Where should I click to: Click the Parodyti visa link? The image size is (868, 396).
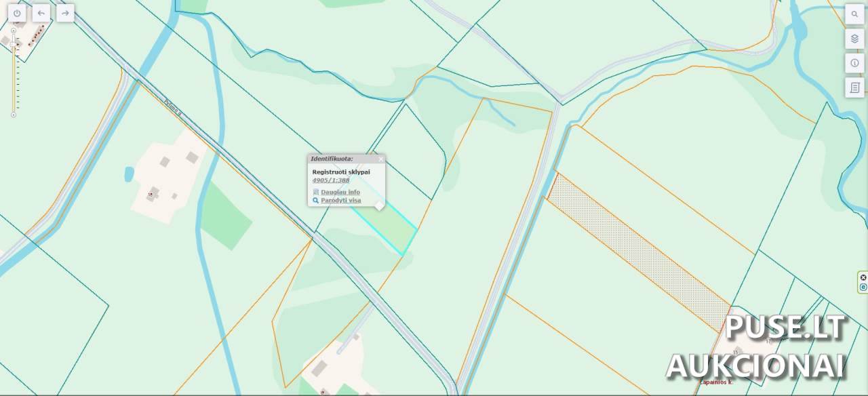click(x=341, y=201)
